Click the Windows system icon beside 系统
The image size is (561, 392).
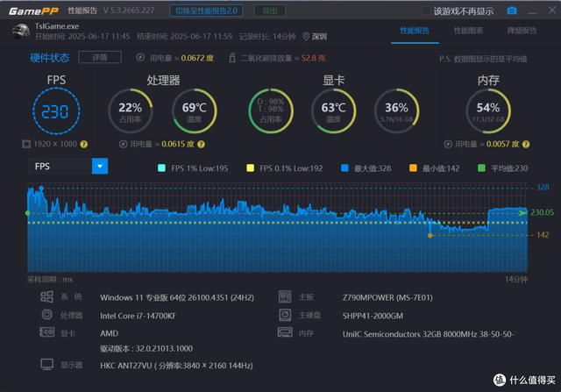click(x=46, y=296)
